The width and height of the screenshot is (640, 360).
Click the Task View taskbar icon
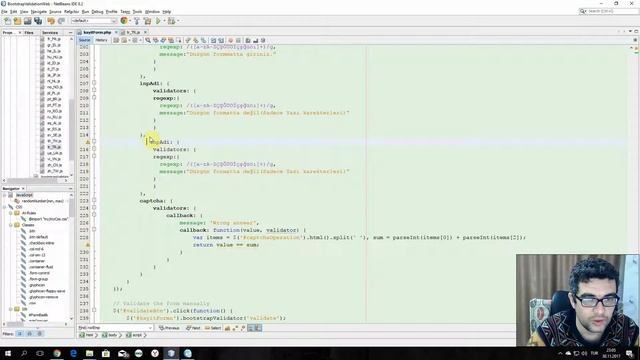click(40, 353)
